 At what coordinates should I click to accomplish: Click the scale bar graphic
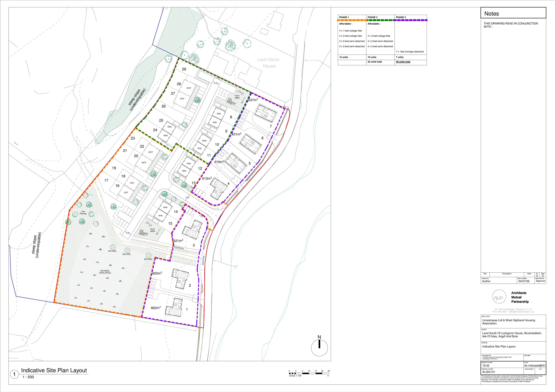pos(309,373)
